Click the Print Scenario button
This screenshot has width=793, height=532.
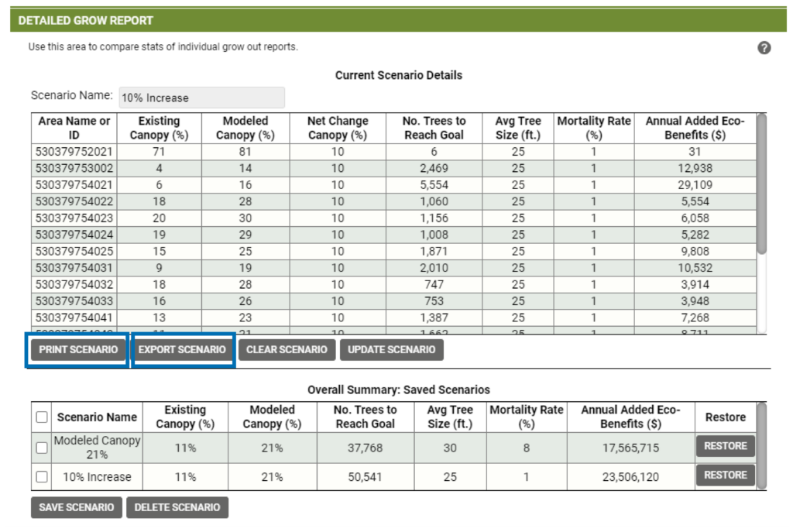point(78,350)
